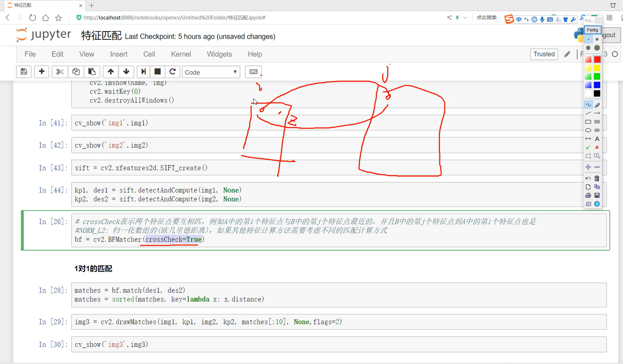
Task: Select the green check mark stamp
Action: (x=588, y=147)
